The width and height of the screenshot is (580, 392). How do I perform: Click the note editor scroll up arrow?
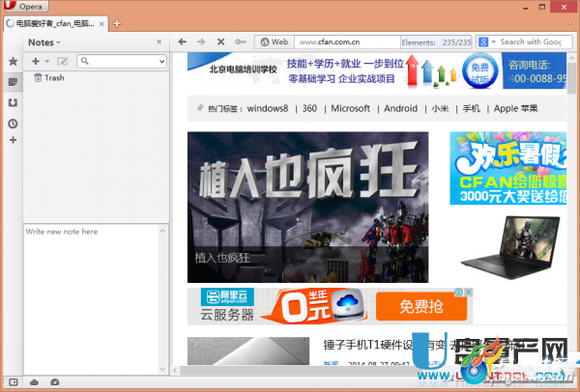(x=162, y=231)
